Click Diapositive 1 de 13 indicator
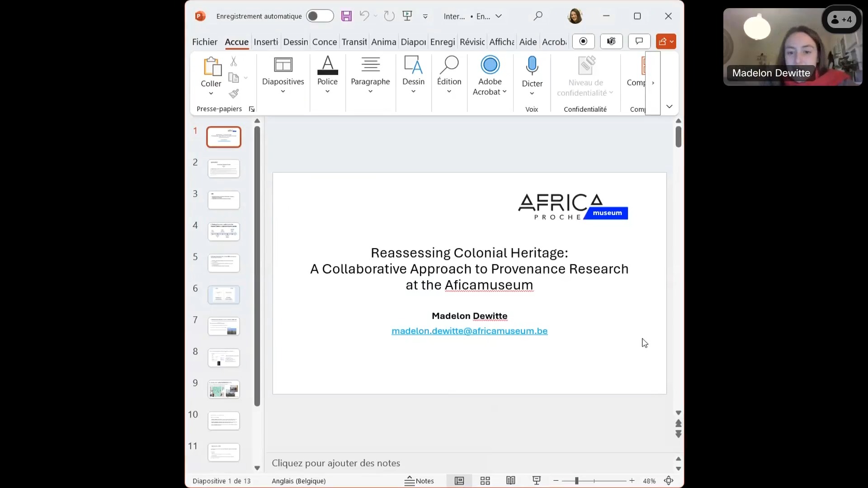The width and height of the screenshot is (868, 488). [222, 481]
